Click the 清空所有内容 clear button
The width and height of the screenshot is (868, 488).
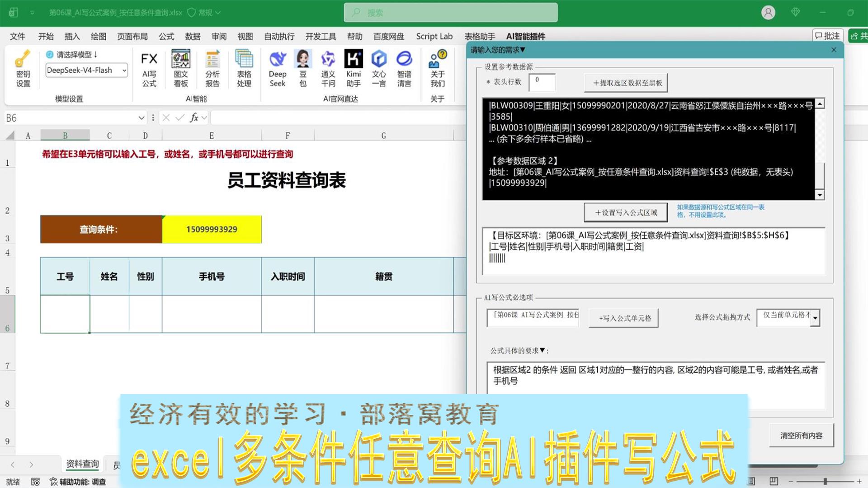pyautogui.click(x=801, y=436)
